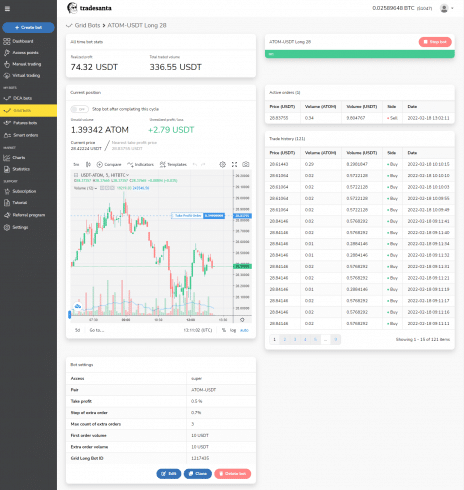Open chart Templates
The height and width of the screenshot is (490, 464).
173,164
